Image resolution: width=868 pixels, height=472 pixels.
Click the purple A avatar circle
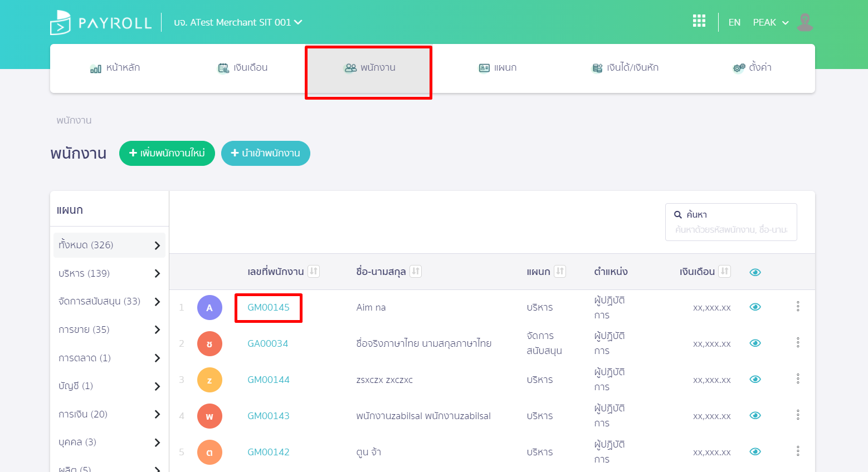(209, 307)
